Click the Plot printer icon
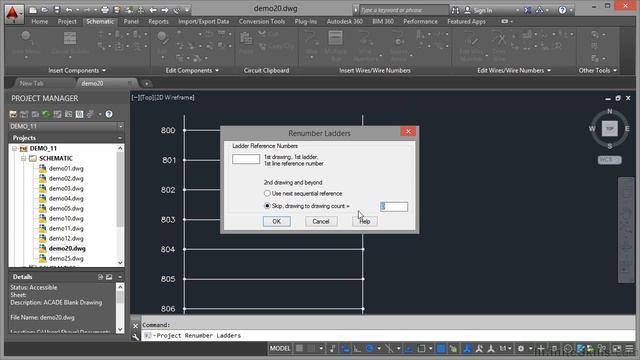Viewport: 640px width, 360px height. pyautogui.click(x=105, y=10)
